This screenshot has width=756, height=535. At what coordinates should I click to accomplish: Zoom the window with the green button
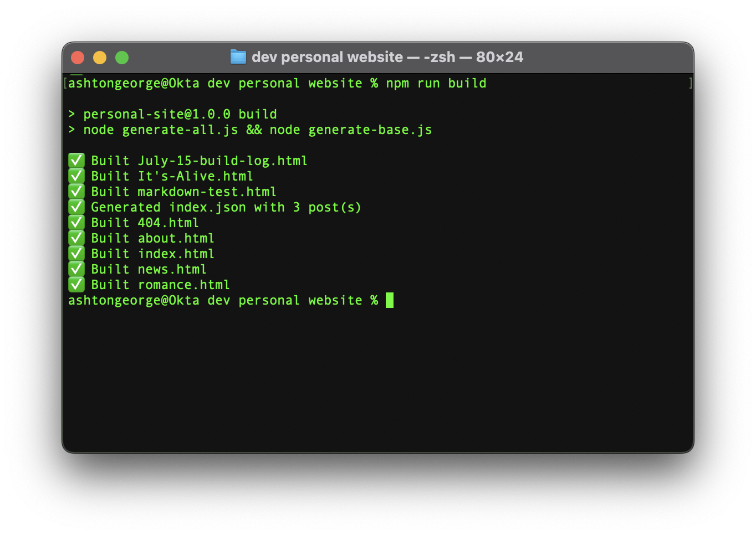coord(122,58)
